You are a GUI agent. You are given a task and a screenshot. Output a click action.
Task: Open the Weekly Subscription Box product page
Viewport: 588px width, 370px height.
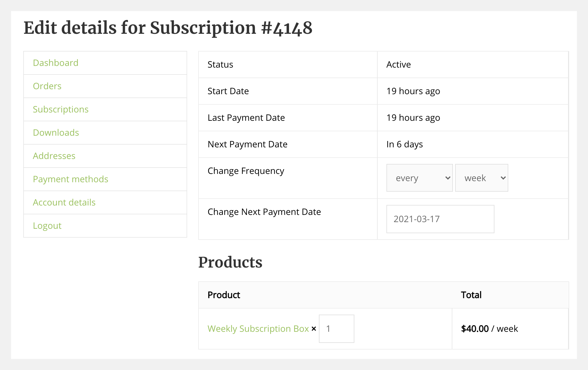coord(258,329)
